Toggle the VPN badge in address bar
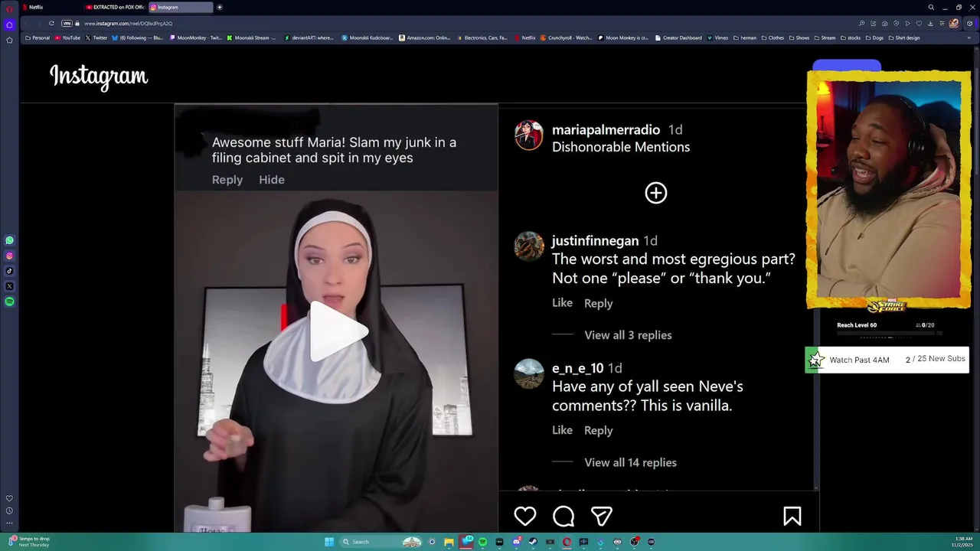 point(67,23)
